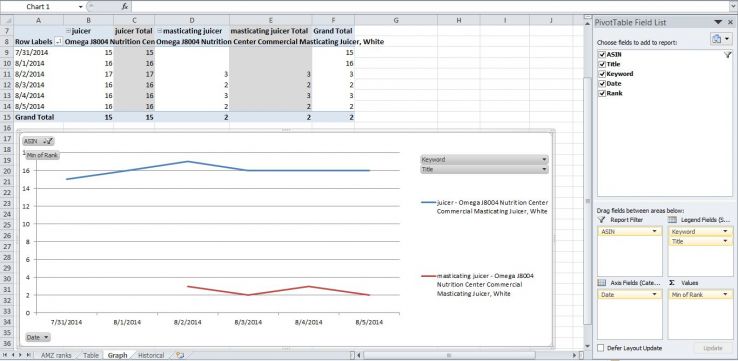This screenshot has height=361, width=738.
Task: Close the PivotTable Field List pane
Action: click(729, 22)
